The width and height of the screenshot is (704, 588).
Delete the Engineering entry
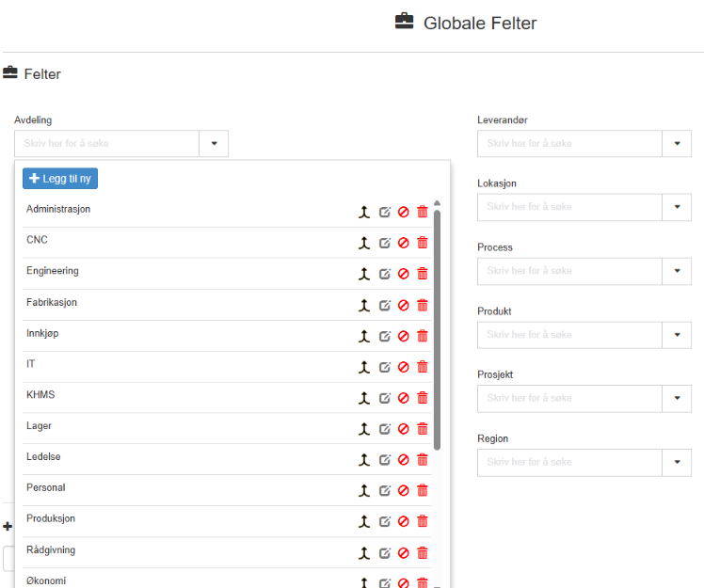(423, 274)
